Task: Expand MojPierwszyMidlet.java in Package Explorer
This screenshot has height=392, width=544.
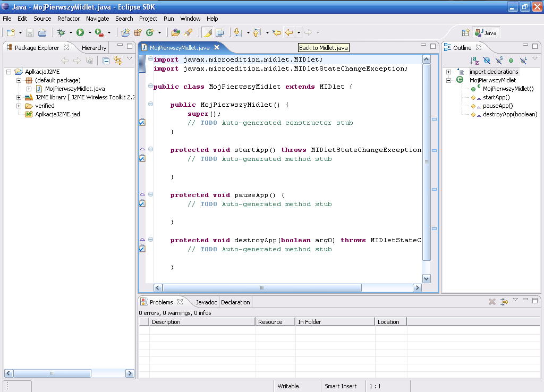Action: coord(29,89)
